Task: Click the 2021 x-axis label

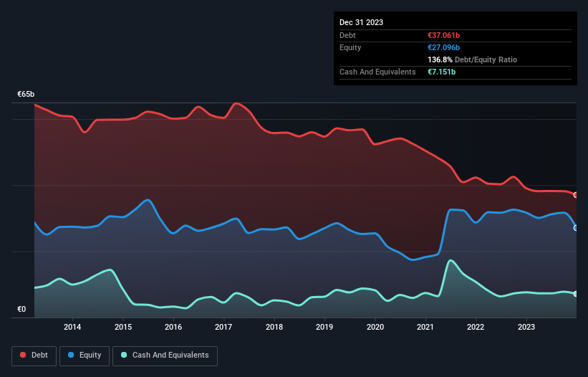Action: tap(425, 327)
